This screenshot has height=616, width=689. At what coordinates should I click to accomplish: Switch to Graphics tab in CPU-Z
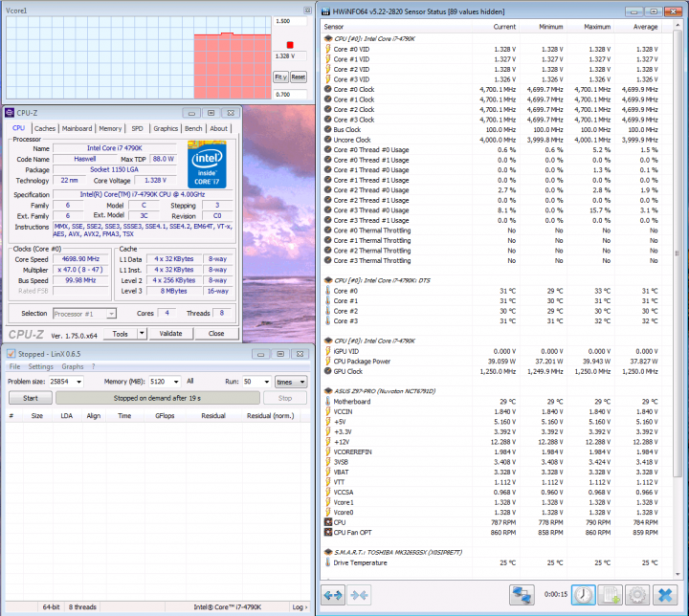pos(166,128)
